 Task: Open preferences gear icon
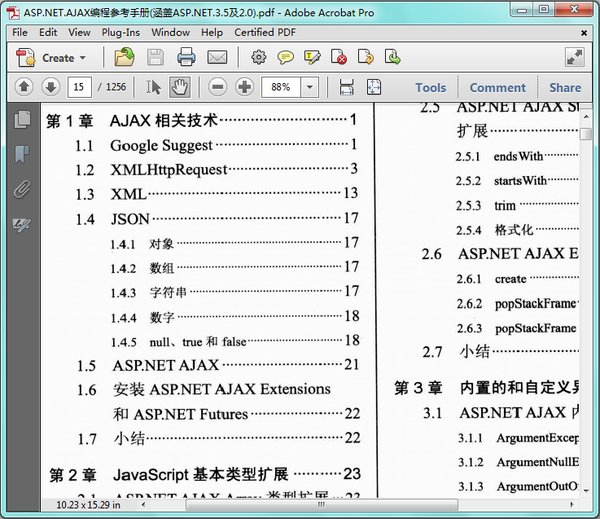(x=259, y=57)
